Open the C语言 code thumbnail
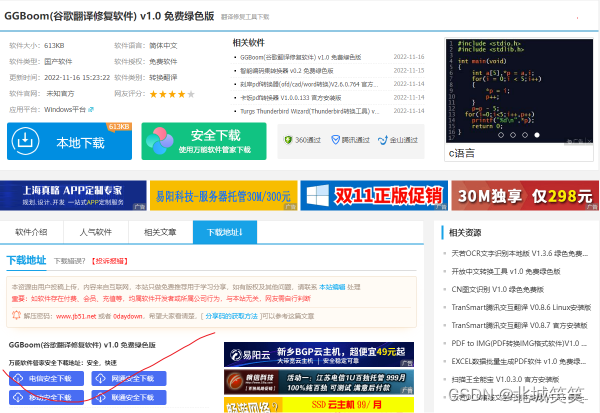The height and width of the screenshot is (413, 600). 519,91
